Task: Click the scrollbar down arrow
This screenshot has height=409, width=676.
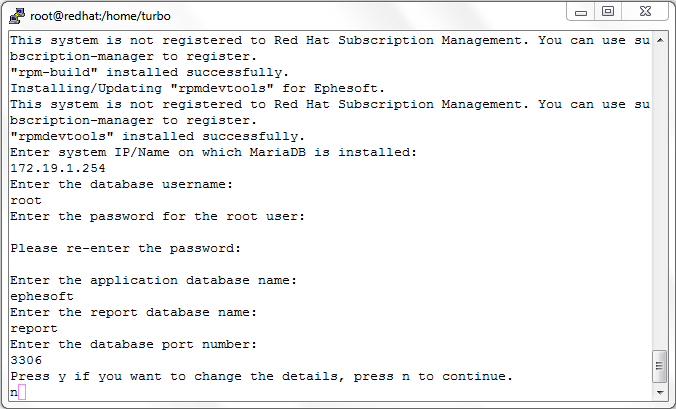Action: pos(660,393)
